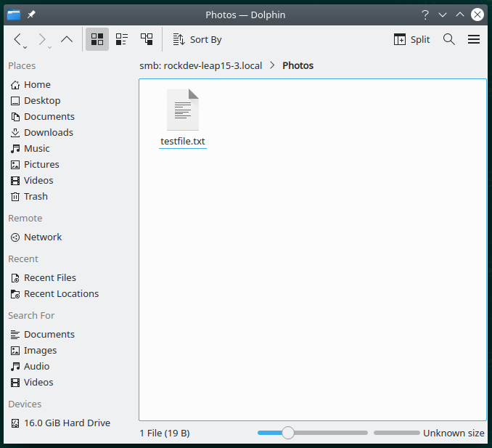Expand the breadcrumb separator chevron
This screenshot has height=448, width=492.
pyautogui.click(x=272, y=65)
